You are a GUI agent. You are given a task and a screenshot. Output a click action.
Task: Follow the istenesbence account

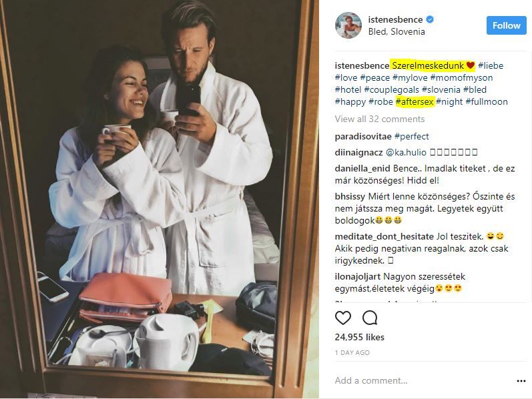tap(506, 25)
